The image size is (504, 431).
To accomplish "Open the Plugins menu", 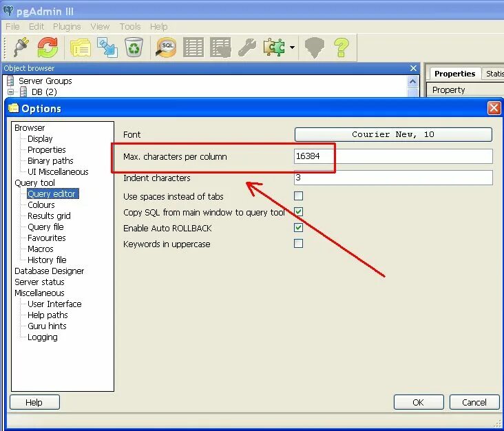I will pos(67,26).
